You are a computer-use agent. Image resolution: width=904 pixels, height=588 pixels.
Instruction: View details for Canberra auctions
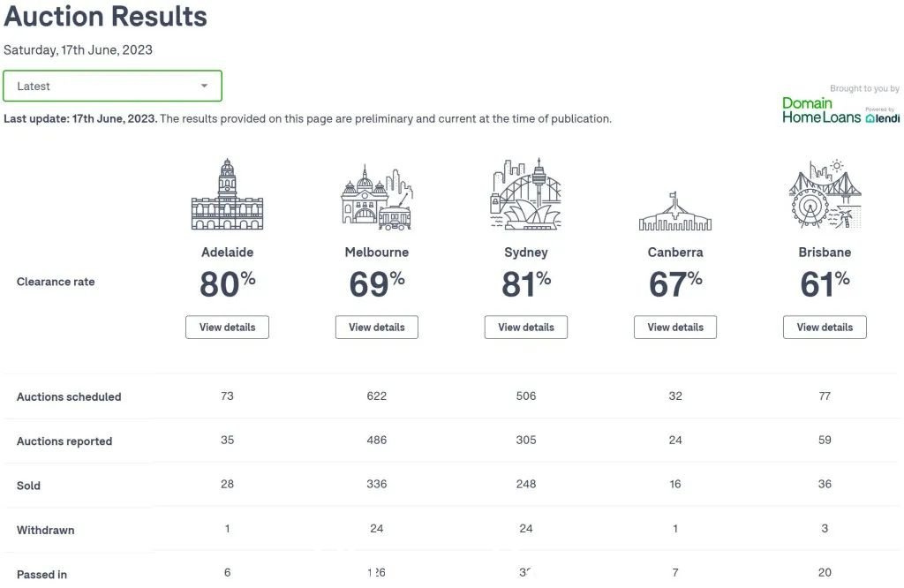675,327
